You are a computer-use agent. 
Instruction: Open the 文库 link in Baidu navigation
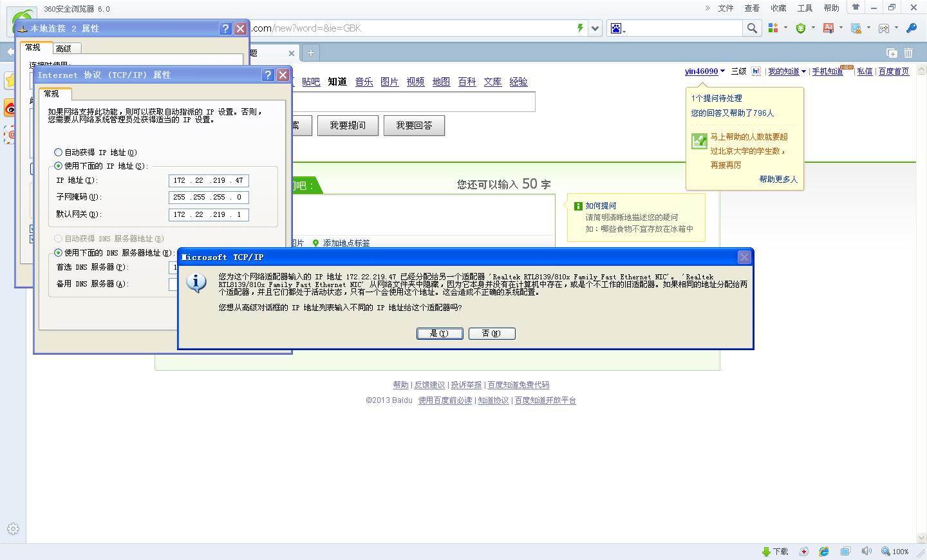point(492,82)
